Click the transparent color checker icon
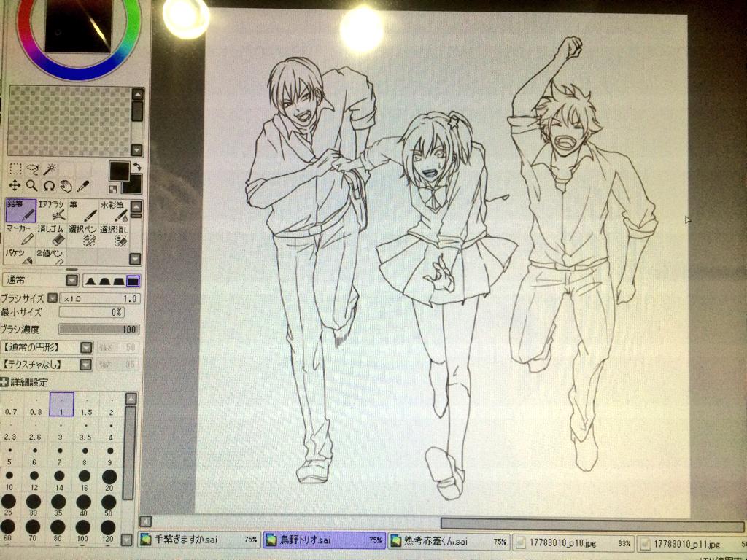This screenshot has height=560, width=747. [113, 189]
